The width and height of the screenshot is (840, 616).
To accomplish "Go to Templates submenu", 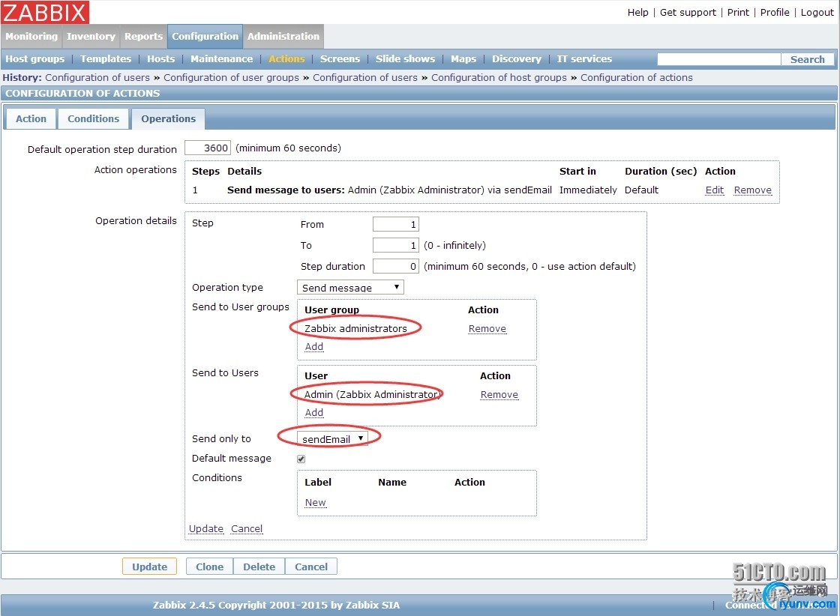I will [x=106, y=59].
